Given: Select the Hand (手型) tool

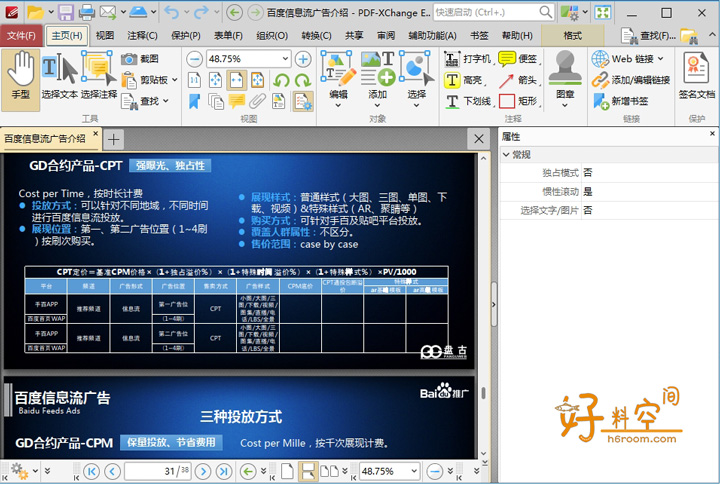Looking at the screenshot, I should 21,80.
